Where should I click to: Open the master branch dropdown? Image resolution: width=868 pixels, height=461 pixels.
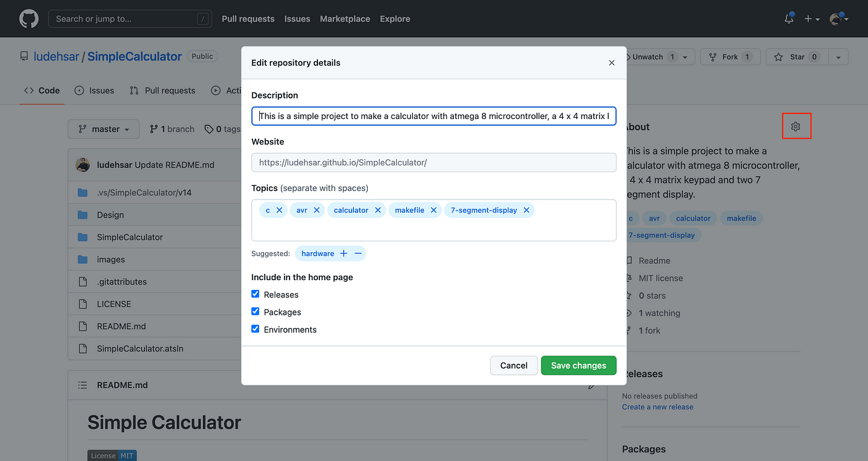104,129
